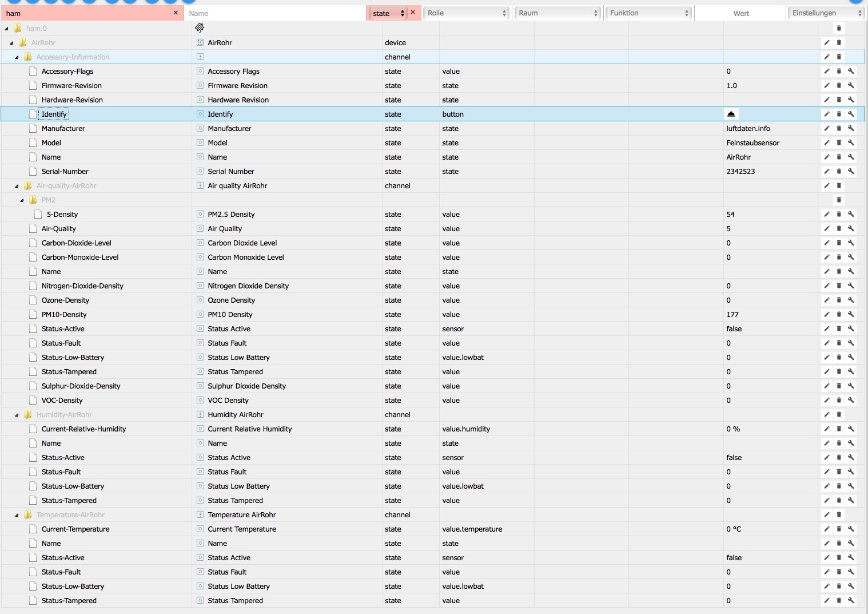868x614 pixels.
Task: Click the value 'Feinstaubsensor'
Action: pos(752,142)
